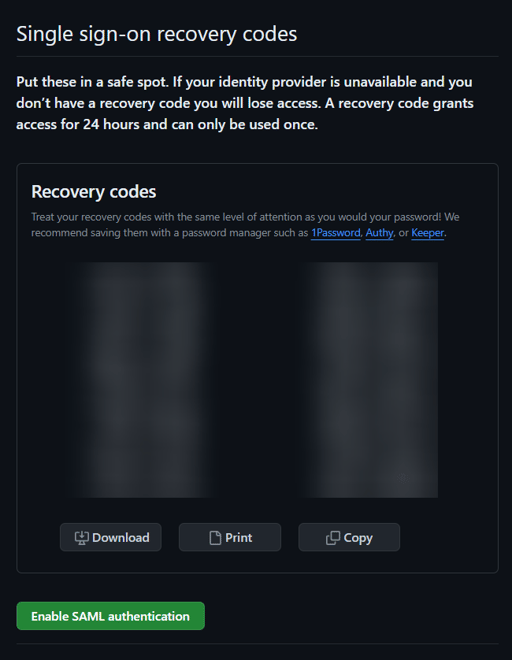This screenshot has width=512, height=660.
Task: Print the recovery codes
Action: [230, 537]
